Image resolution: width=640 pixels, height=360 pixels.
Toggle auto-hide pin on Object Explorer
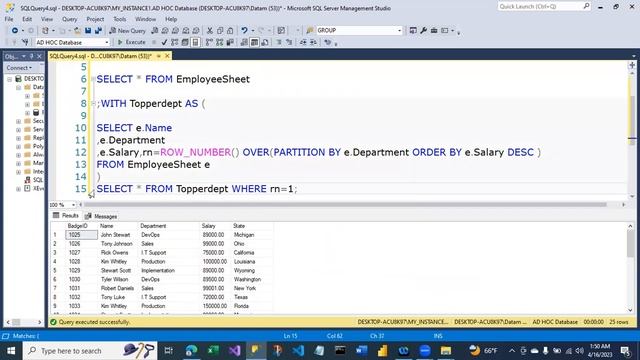[32, 56]
